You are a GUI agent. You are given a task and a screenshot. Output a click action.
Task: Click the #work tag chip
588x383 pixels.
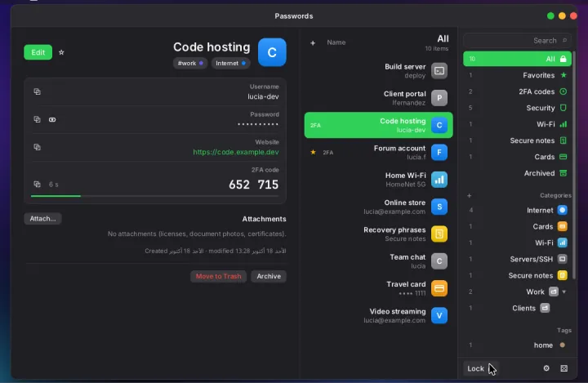[x=190, y=63]
